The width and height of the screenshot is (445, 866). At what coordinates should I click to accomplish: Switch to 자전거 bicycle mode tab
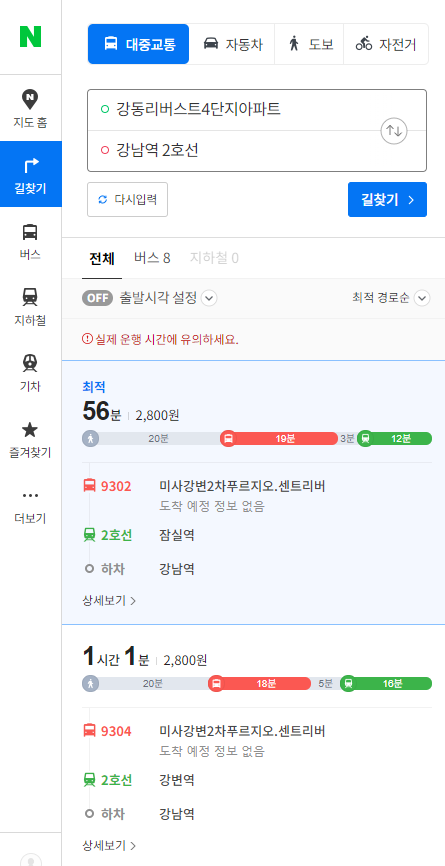[386, 44]
